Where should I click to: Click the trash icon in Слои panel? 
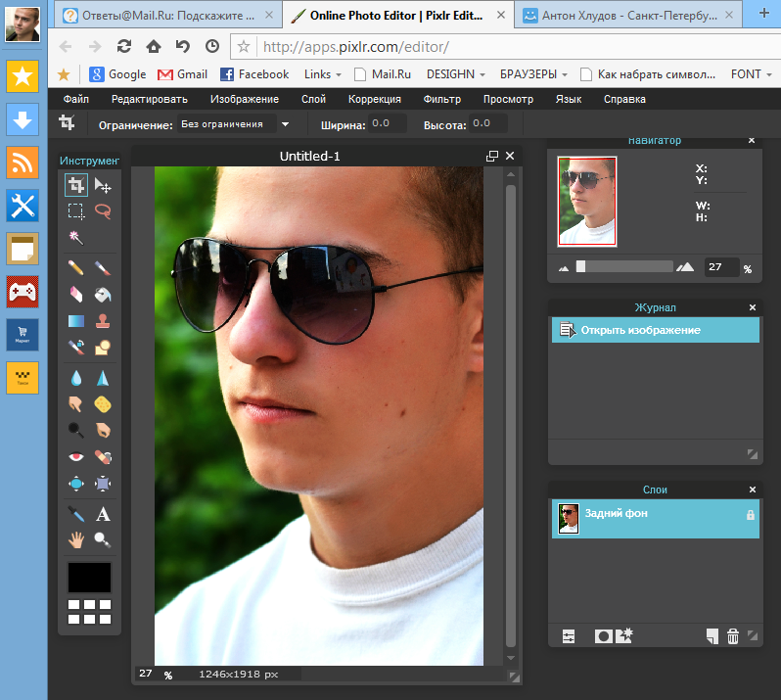coord(733,636)
